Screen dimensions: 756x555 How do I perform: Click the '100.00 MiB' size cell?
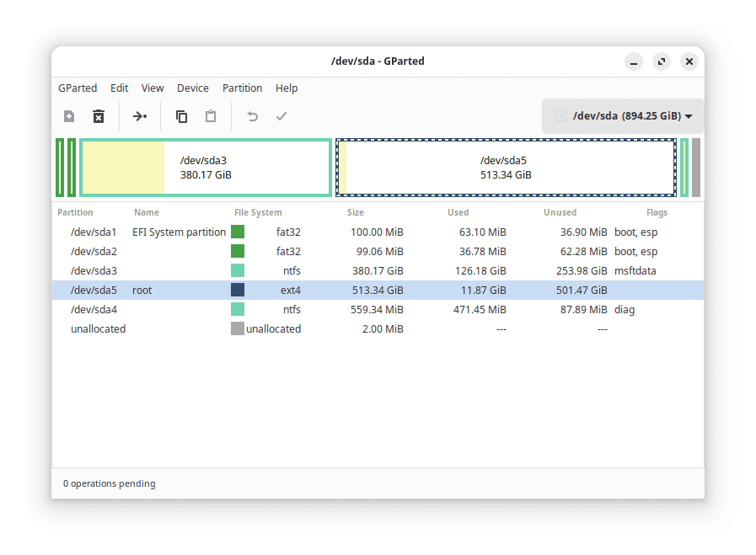click(377, 232)
